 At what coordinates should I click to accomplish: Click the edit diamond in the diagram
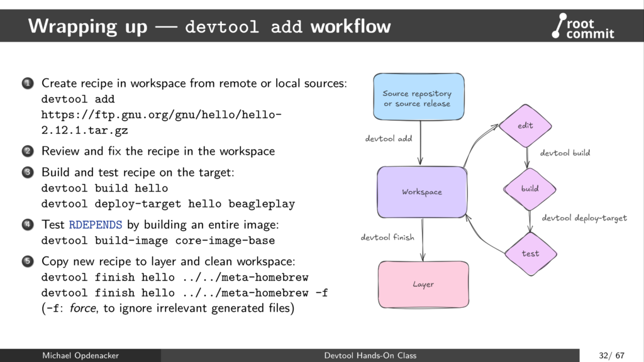(x=526, y=125)
